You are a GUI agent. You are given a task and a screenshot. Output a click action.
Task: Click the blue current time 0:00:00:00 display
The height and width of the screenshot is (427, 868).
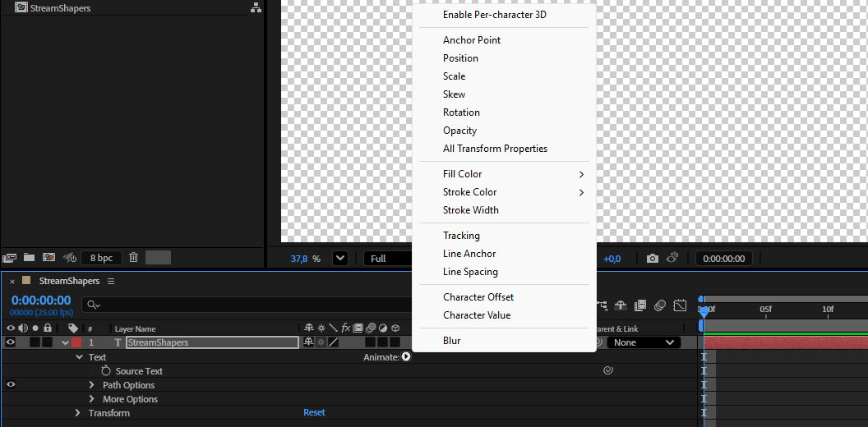click(42, 301)
